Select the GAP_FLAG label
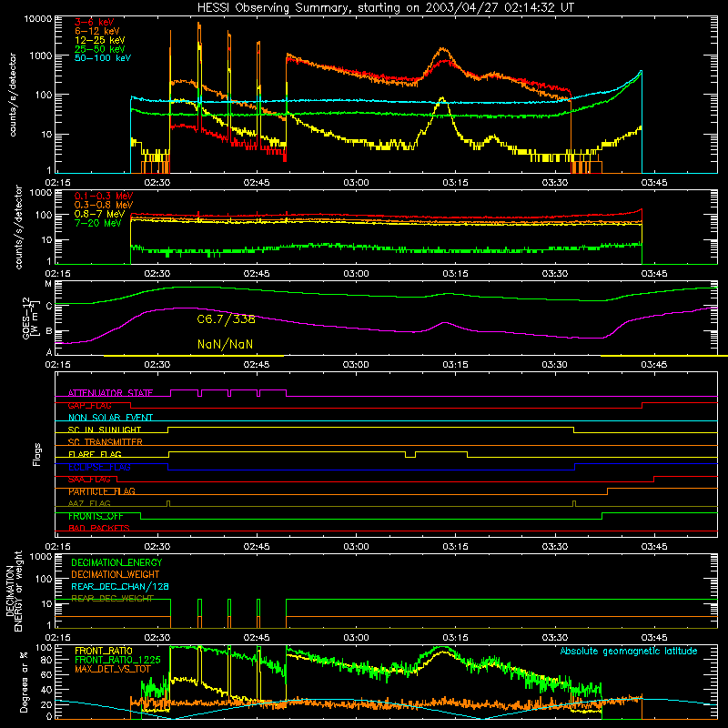 (x=89, y=405)
